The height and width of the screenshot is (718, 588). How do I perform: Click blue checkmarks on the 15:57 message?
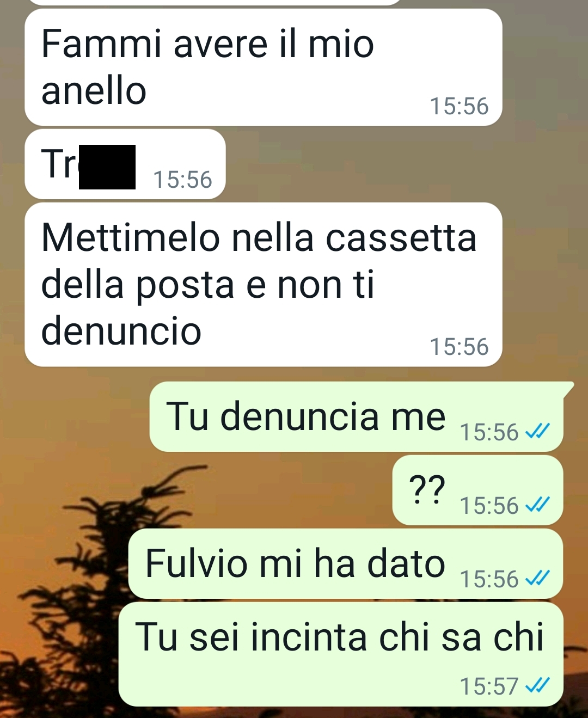(537, 686)
